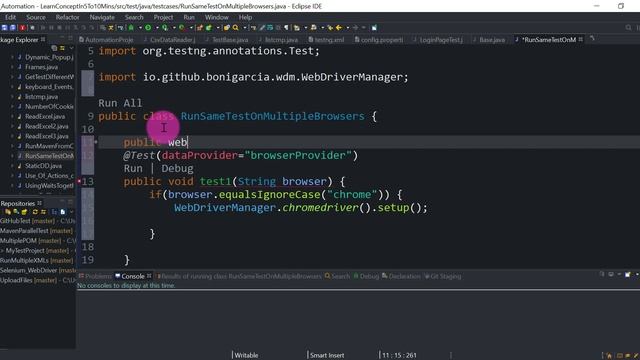Click Collapse All icon in Package Explorer
This screenshot has width=640, height=360.
[x=54, y=48]
